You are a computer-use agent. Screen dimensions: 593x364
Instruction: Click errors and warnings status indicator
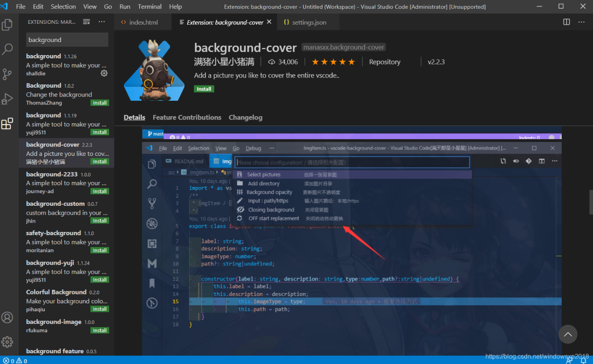tap(15, 360)
